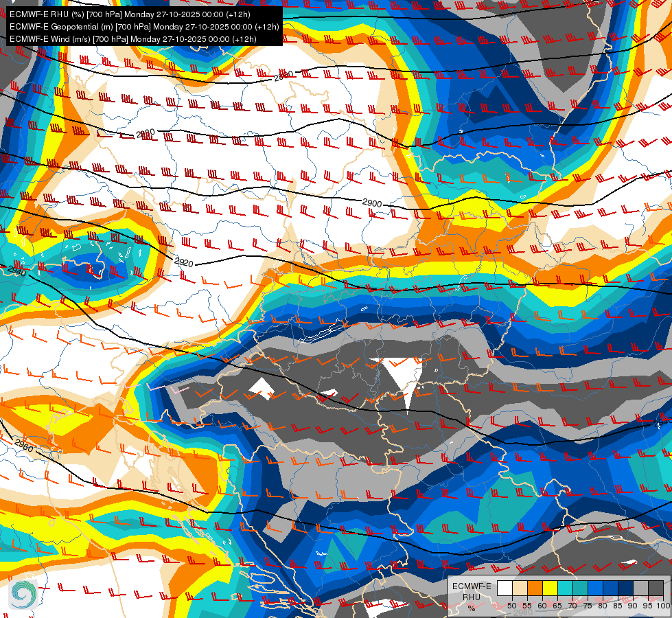
Task: Click the legend value 80
Action: coord(603,606)
